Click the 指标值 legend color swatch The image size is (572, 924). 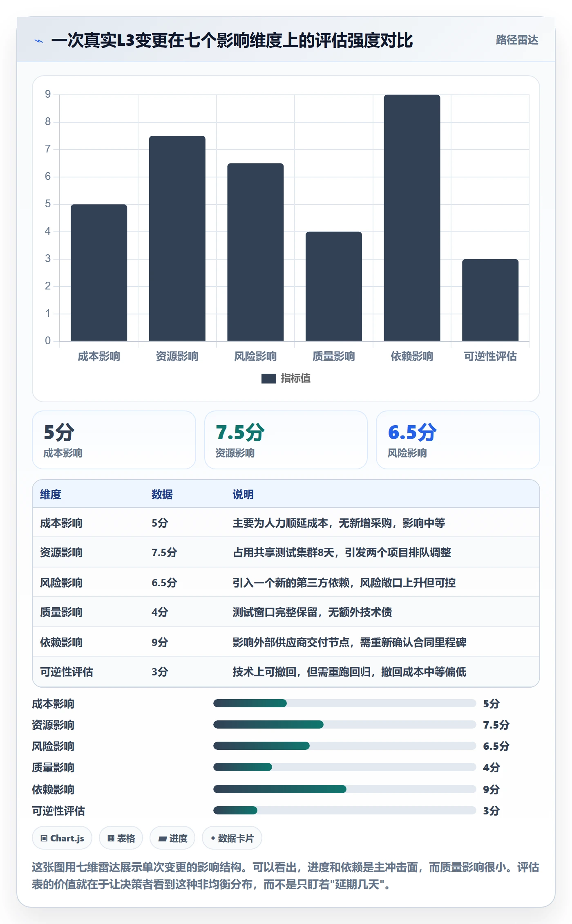click(269, 379)
